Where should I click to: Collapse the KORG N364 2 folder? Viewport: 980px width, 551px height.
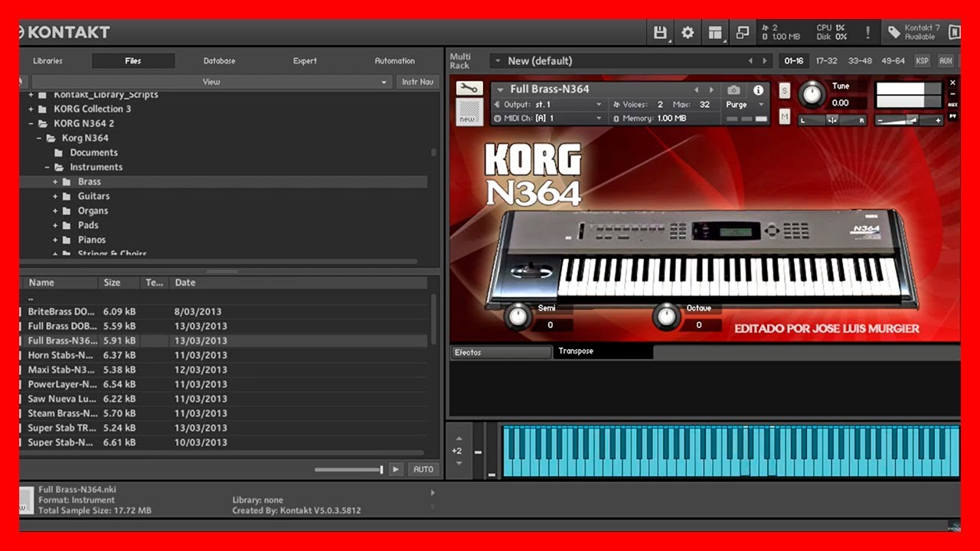(31, 124)
